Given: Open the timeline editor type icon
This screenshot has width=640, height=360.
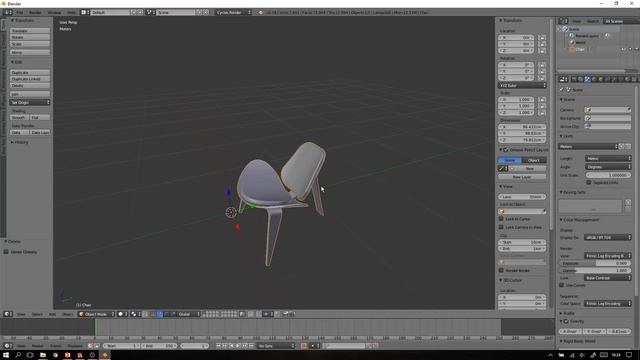Looking at the screenshot, I should click(x=8, y=346).
